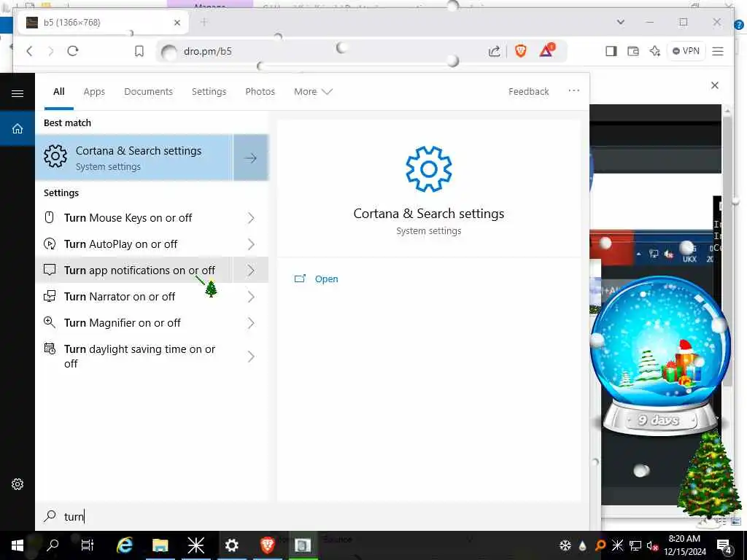Open Brave Leo AI icon
Image resolution: width=747 pixels, height=560 pixels.
click(x=655, y=51)
